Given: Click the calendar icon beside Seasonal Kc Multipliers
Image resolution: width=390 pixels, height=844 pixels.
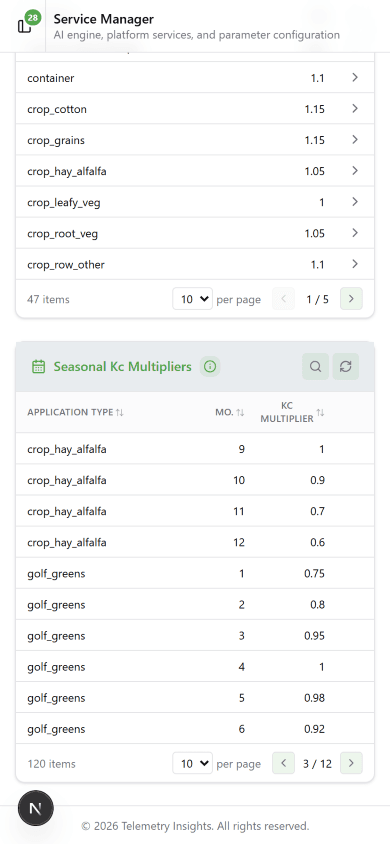Looking at the screenshot, I should tap(38, 367).
